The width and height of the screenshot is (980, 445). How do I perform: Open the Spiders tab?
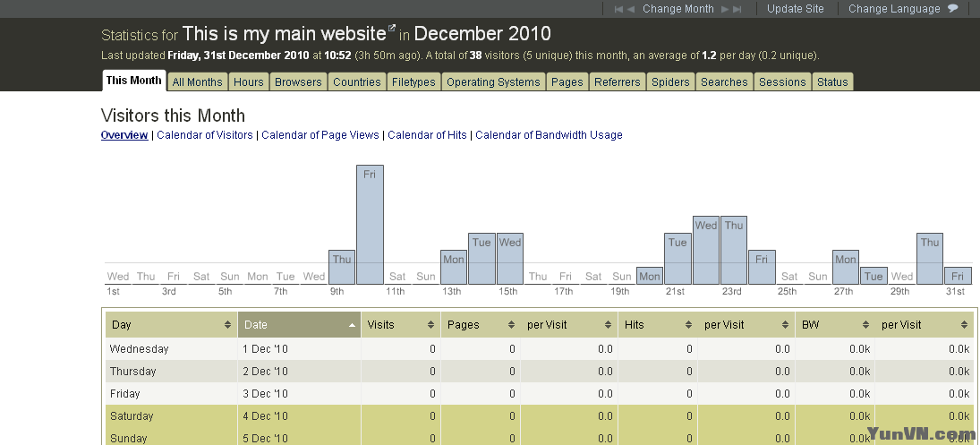(x=670, y=81)
